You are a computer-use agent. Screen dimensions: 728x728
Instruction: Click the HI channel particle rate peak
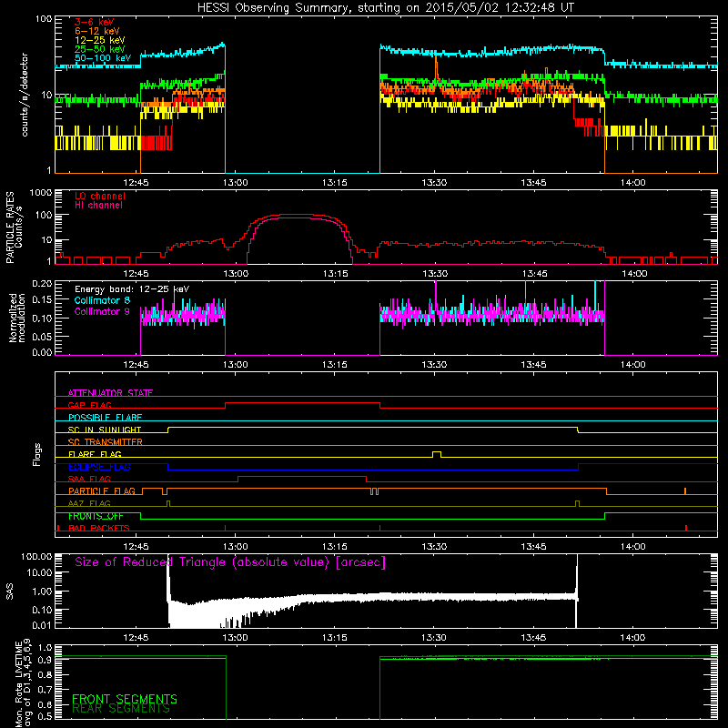click(x=299, y=217)
